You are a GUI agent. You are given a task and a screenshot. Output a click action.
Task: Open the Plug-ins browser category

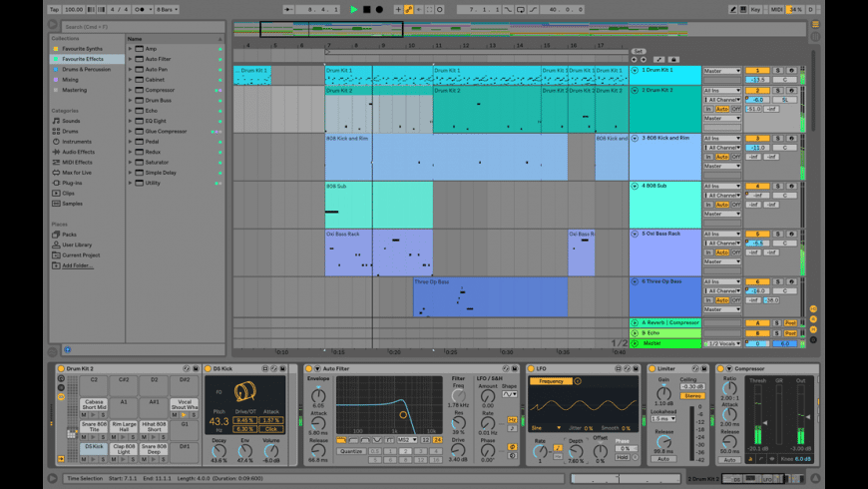(72, 183)
